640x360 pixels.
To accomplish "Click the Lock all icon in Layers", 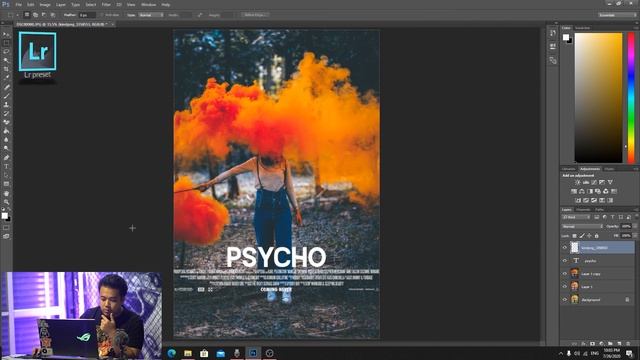I will pos(596,236).
